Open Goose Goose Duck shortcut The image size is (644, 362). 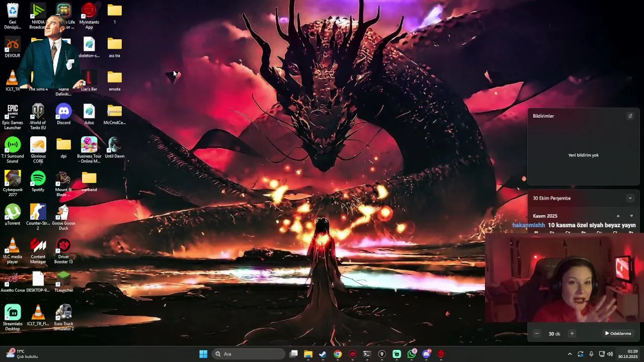coord(64,217)
